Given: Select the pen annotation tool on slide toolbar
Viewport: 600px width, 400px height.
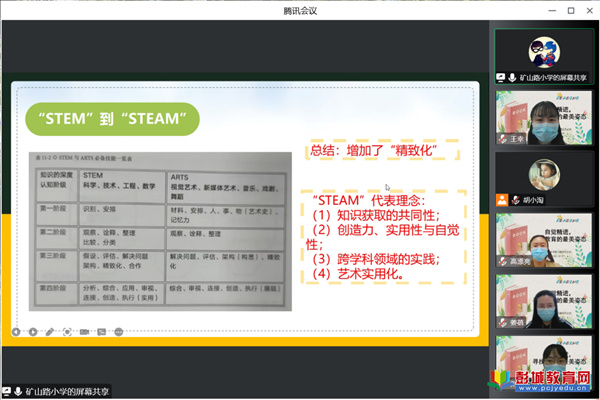Looking at the screenshot, I should point(50,332).
